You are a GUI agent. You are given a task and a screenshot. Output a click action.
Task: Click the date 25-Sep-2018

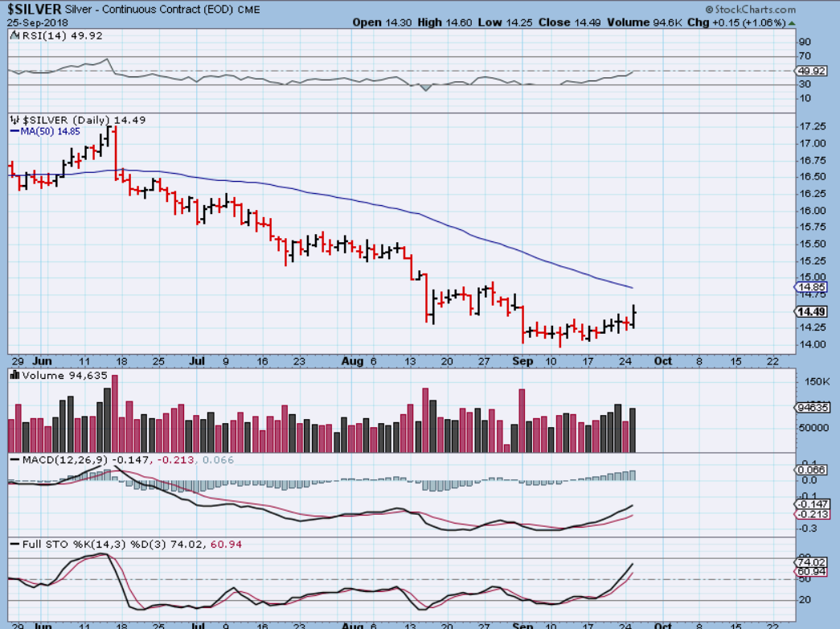[x=37, y=23]
